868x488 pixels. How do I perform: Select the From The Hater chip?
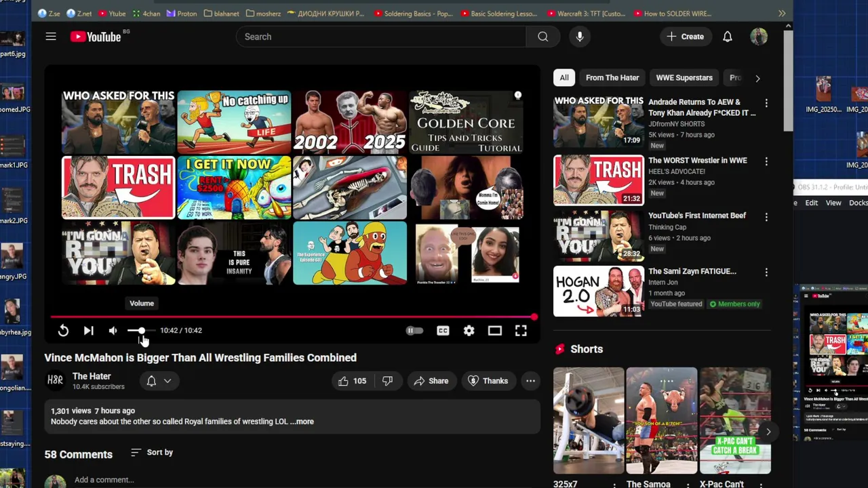[612, 78]
